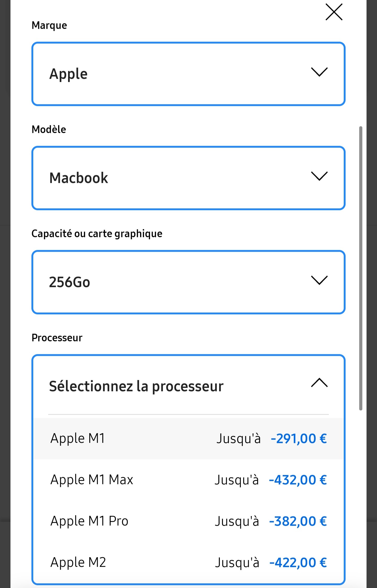Viewport: 377px width, 588px height.
Task: Open the Marque dropdown showing Apple
Action: click(188, 74)
